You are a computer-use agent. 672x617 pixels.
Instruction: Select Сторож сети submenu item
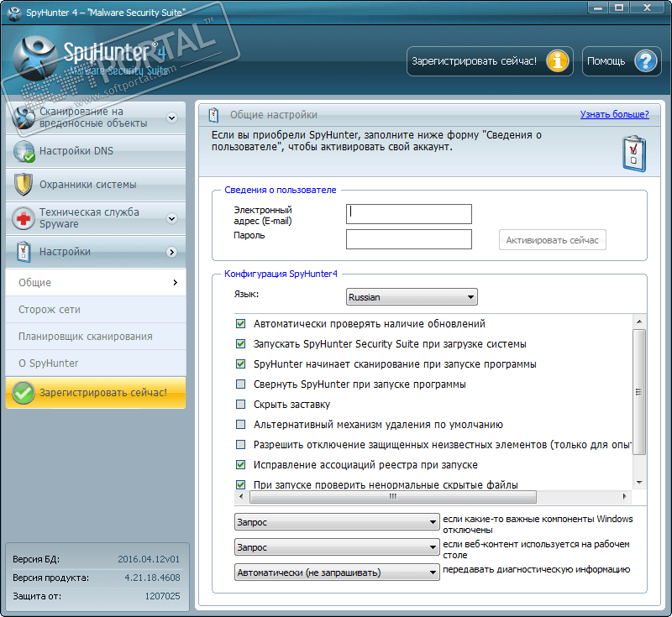pyautogui.click(x=96, y=310)
